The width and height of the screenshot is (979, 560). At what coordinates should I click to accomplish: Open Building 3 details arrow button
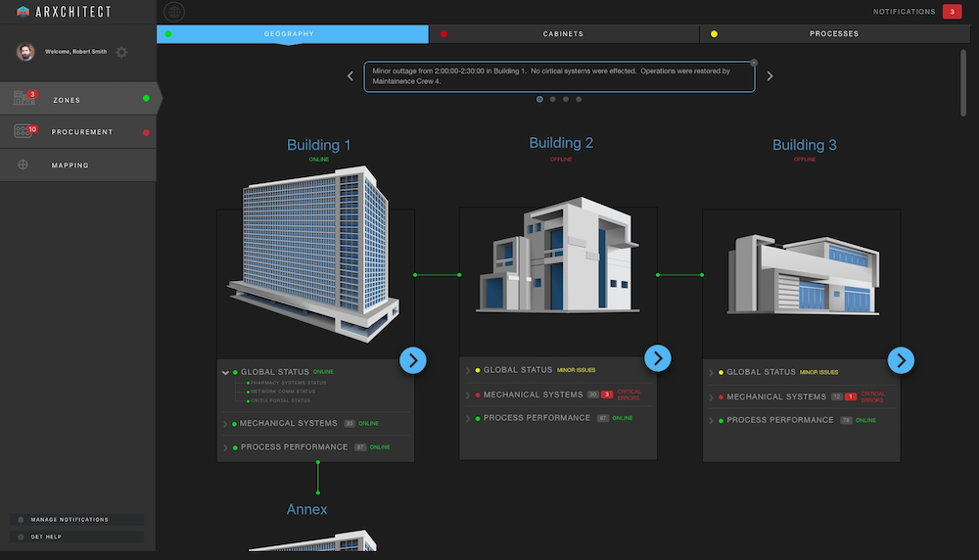(x=900, y=360)
